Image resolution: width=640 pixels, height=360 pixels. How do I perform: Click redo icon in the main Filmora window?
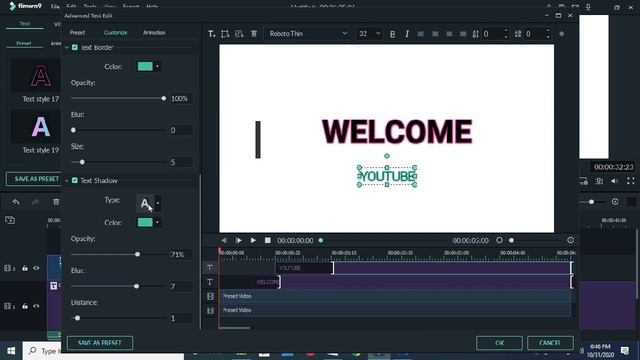coord(36,202)
